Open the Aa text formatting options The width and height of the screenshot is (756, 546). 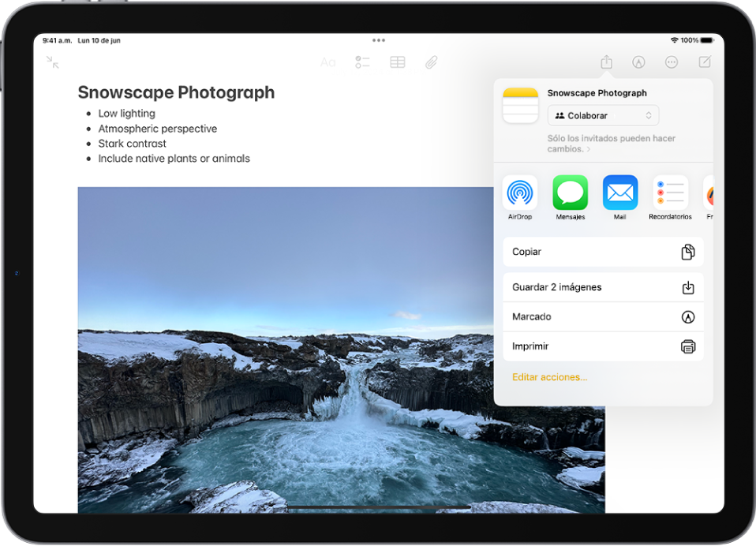pos(328,62)
